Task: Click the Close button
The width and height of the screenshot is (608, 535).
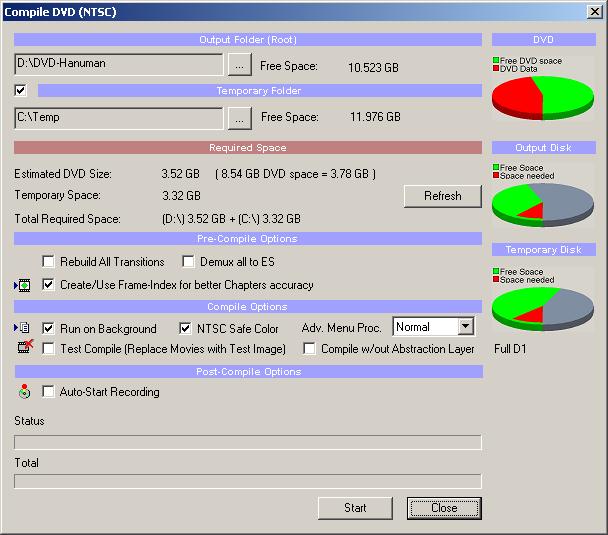Action: 444,508
